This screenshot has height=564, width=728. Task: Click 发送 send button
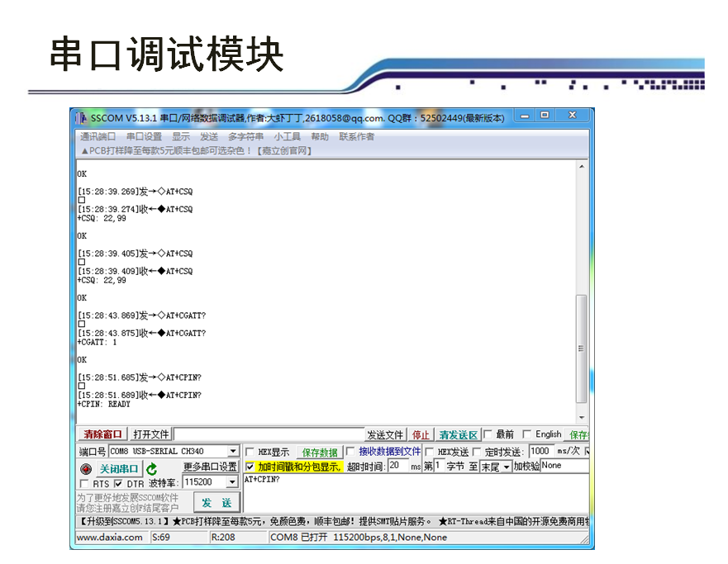click(x=216, y=503)
